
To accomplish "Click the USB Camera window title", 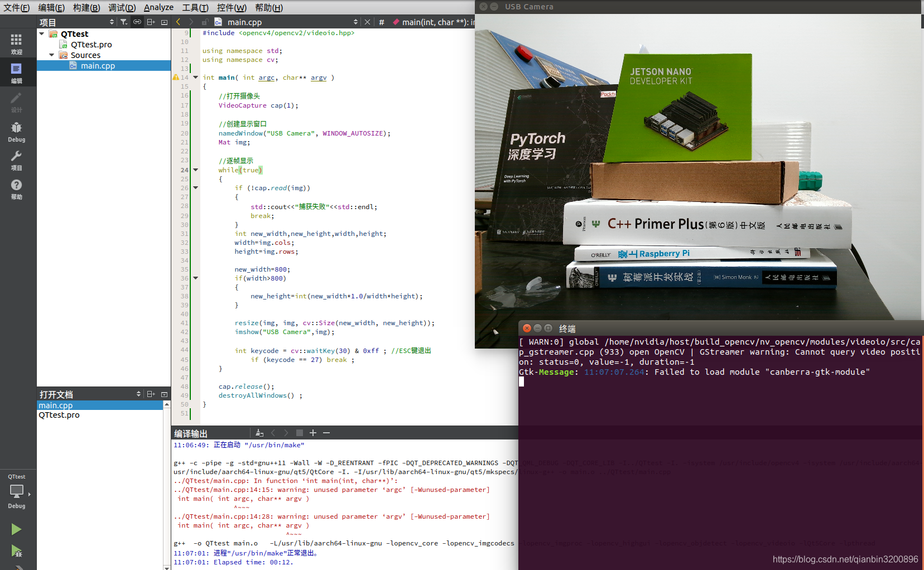I will tap(529, 7).
